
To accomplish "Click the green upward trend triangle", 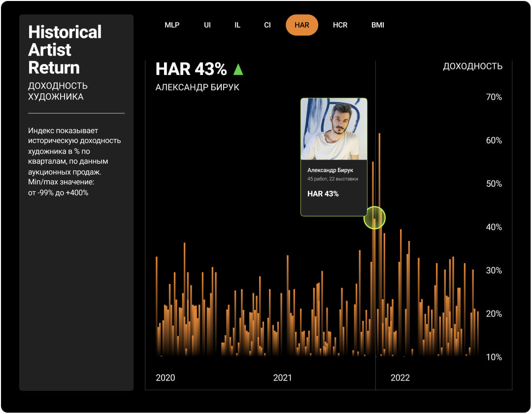I will (238, 69).
